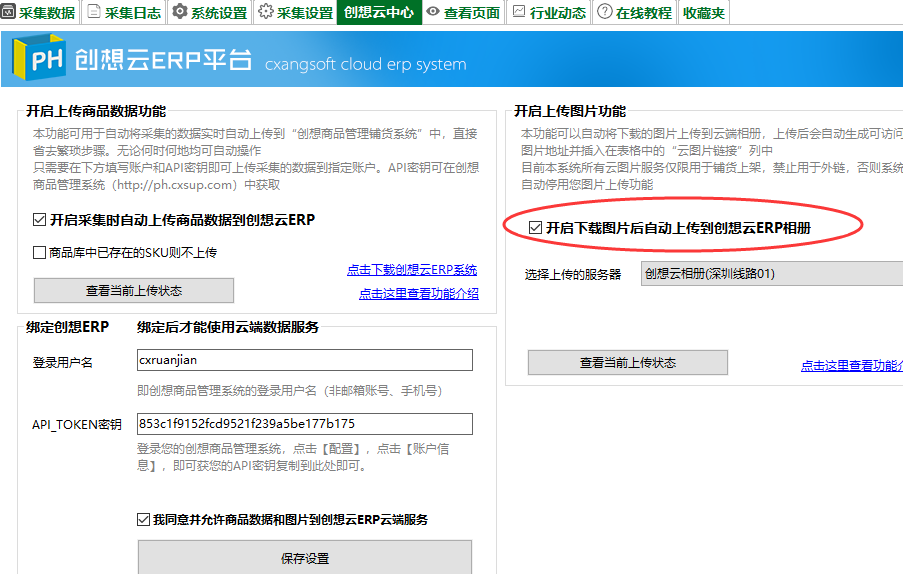The height and width of the screenshot is (574, 903).
Task: Enable 商品库中已存在的SKU则不上传 checkbox
Action: pos(39,252)
